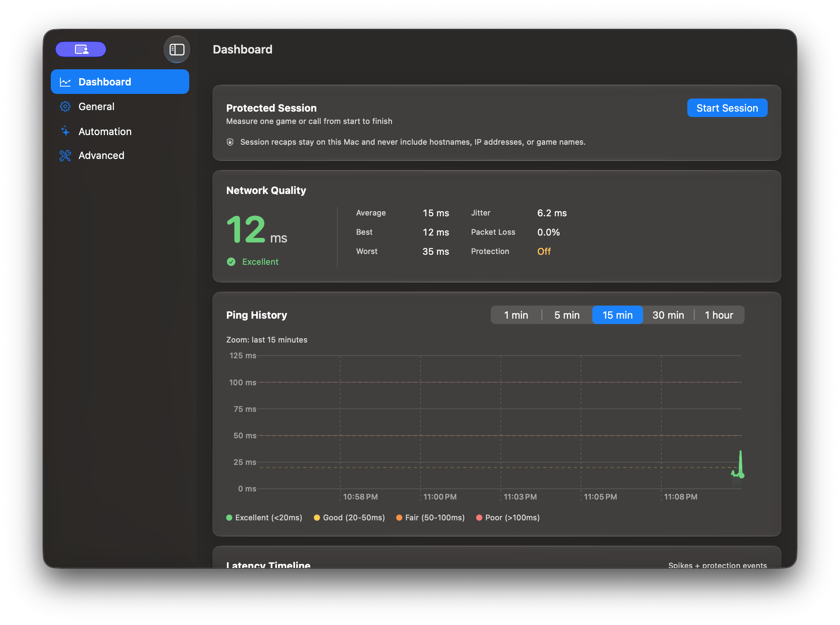Click the Advanced wrench and screwdriver icon
The height and width of the screenshot is (625, 840).
click(x=65, y=155)
